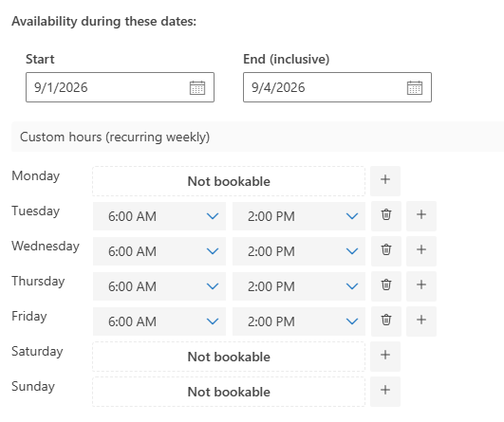This screenshot has height=422, width=504.
Task: Click the Start label
Action: tap(40, 59)
